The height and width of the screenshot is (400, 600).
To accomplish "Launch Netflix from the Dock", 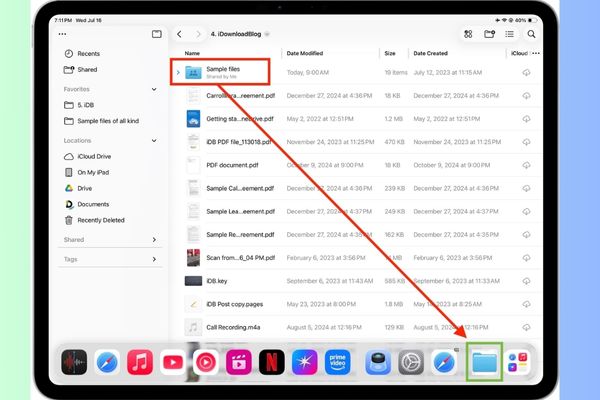I will 269,362.
